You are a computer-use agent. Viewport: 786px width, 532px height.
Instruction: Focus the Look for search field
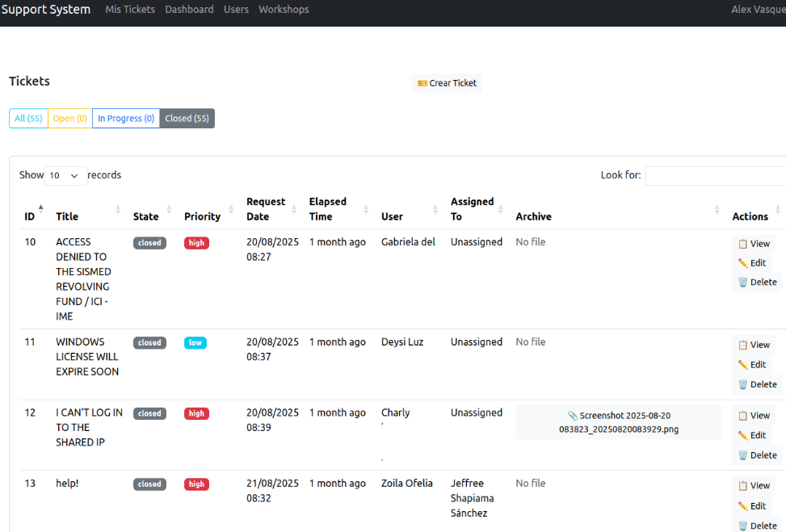click(715, 175)
